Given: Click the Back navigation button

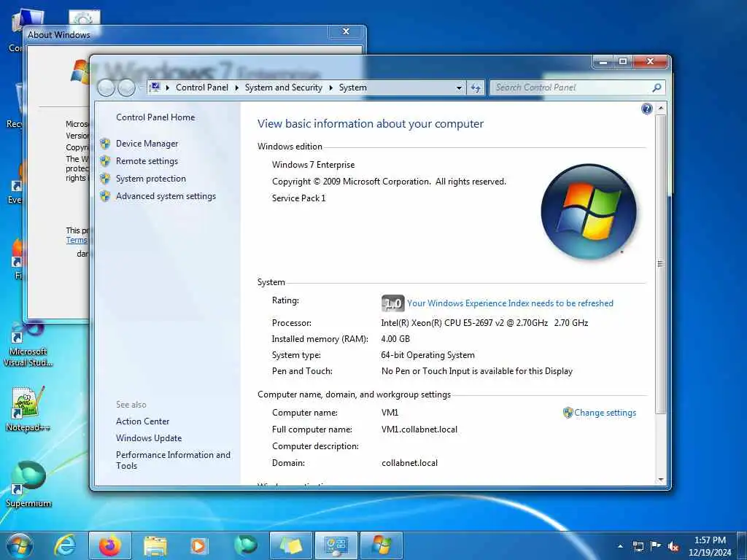Looking at the screenshot, I should pyautogui.click(x=106, y=87).
